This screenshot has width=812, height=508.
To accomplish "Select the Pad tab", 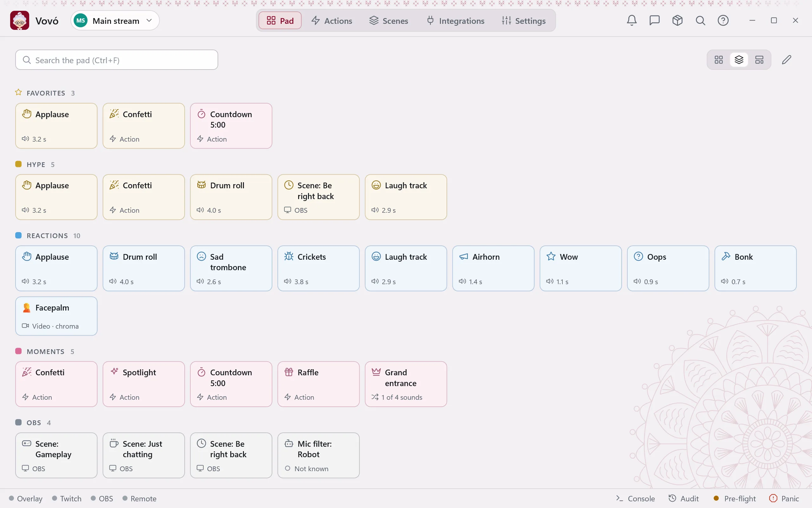I will click(280, 21).
